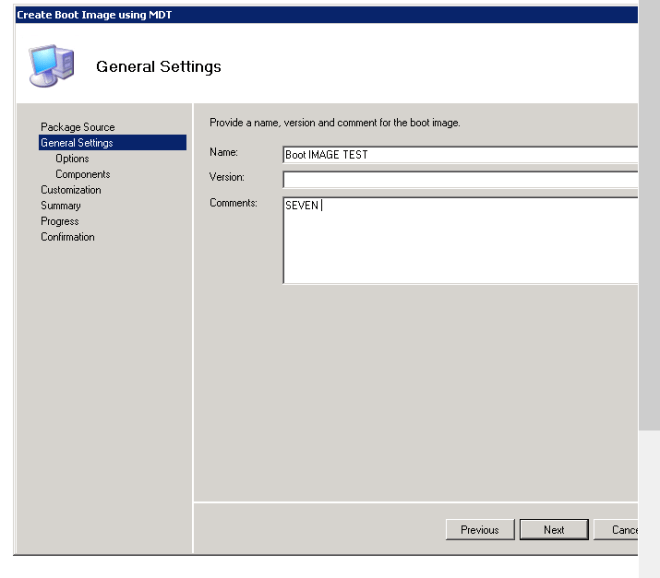The width and height of the screenshot is (660, 578).
Task: Click the Name field label
Action: pyautogui.click(x=222, y=153)
